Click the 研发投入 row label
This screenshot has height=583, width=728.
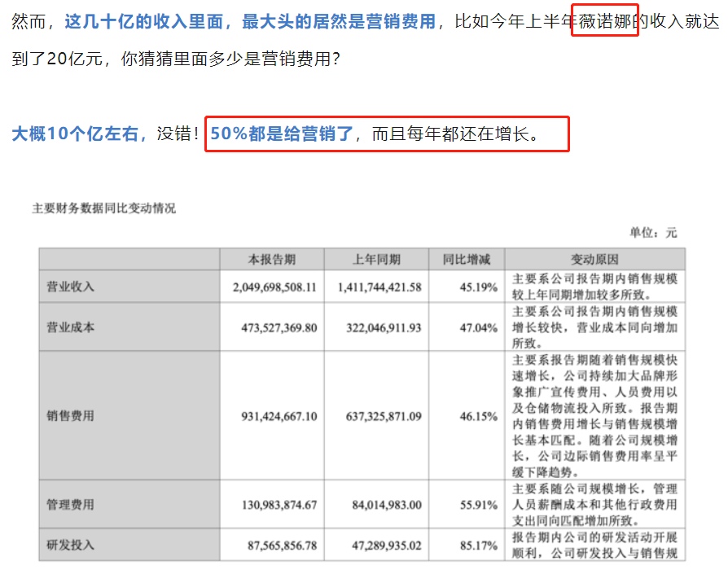(72, 545)
